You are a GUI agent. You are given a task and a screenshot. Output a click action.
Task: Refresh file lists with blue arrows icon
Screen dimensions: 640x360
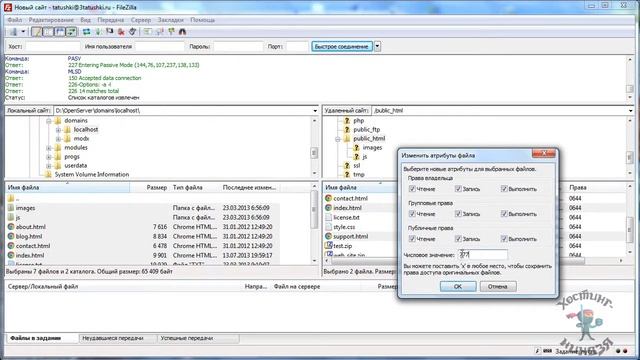87,32
